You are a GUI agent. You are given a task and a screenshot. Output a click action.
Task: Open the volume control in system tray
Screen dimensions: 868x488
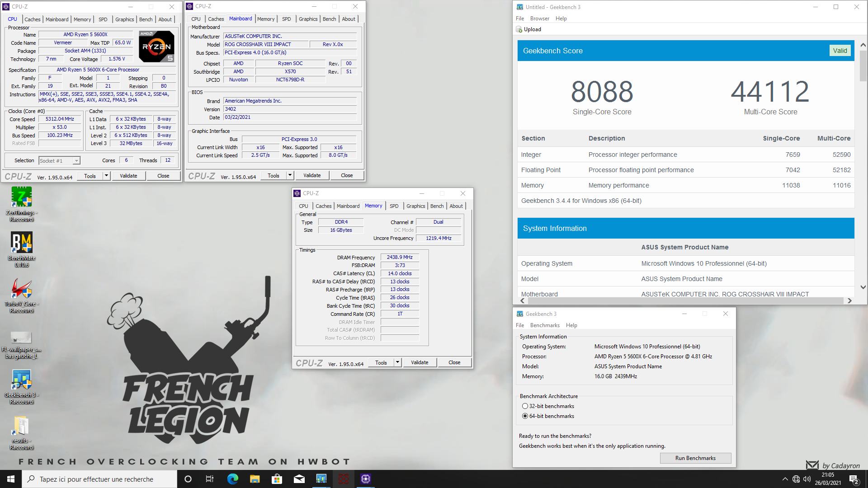click(x=807, y=479)
